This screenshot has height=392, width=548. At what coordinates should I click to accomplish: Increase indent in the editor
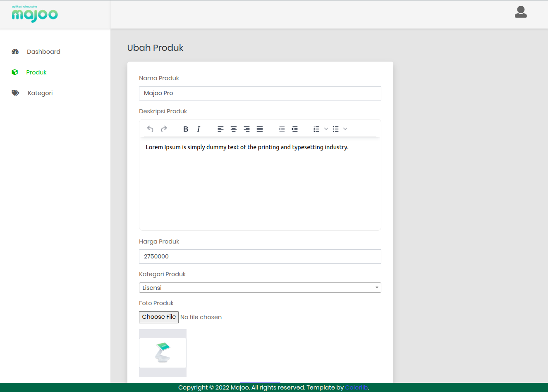295,129
